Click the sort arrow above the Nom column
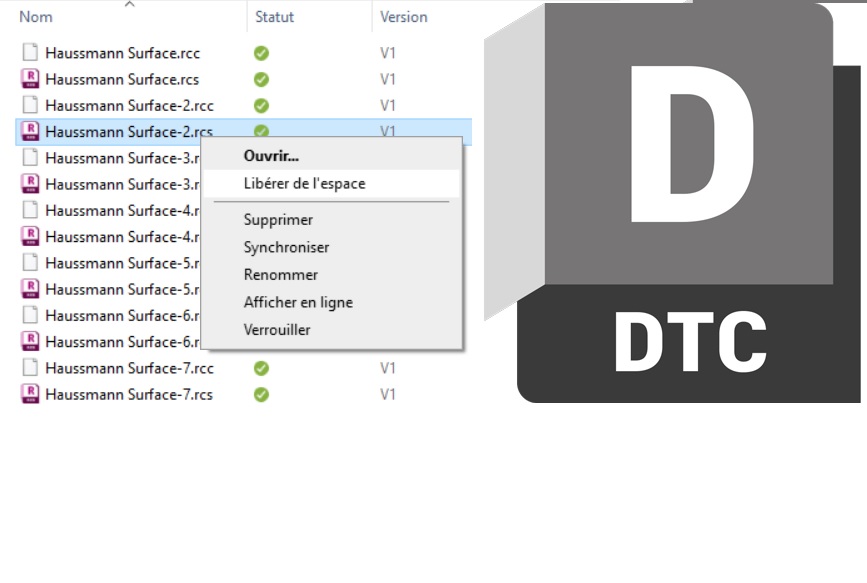 tap(130, 5)
